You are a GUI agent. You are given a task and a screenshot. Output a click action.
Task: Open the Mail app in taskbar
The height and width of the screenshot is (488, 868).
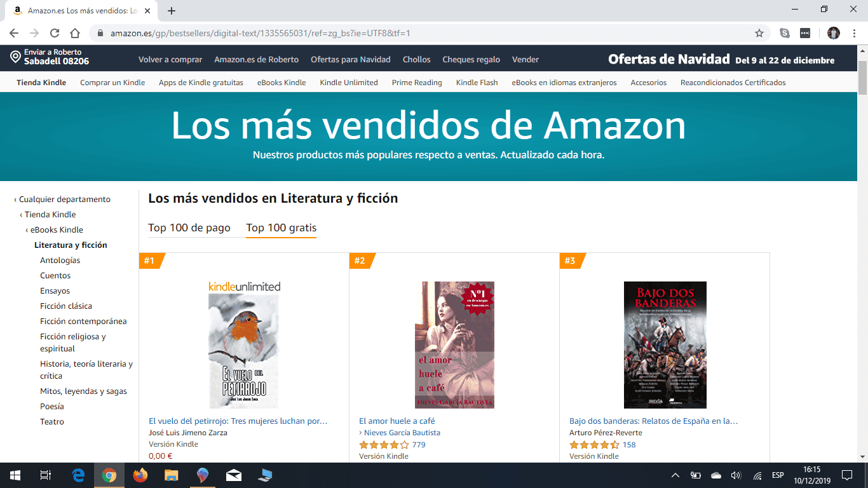234,475
